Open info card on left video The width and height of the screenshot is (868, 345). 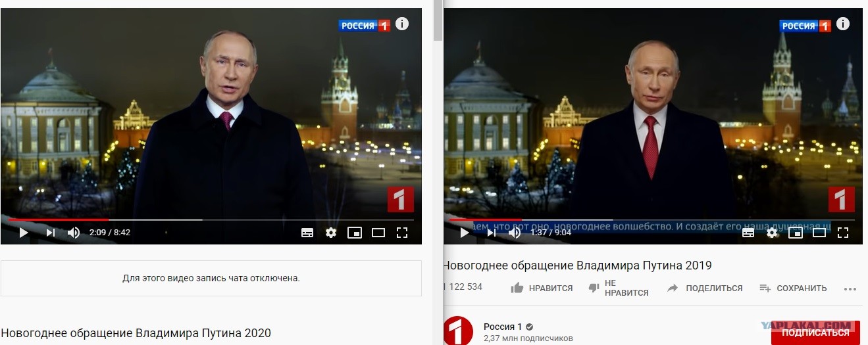[402, 24]
